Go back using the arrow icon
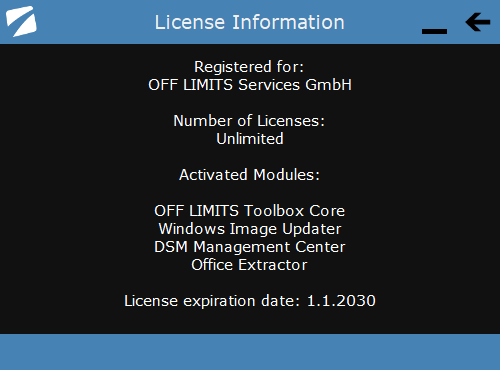The width and height of the screenshot is (500, 370). [x=478, y=22]
